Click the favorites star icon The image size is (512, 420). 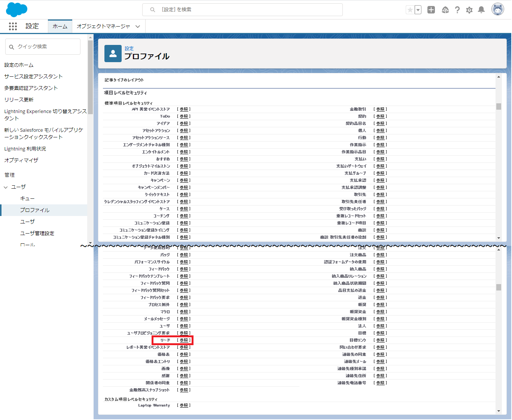tap(410, 10)
